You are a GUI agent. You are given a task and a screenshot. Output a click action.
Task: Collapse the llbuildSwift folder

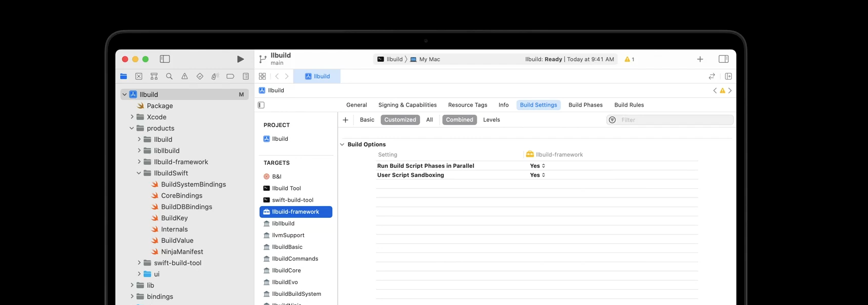pos(139,173)
